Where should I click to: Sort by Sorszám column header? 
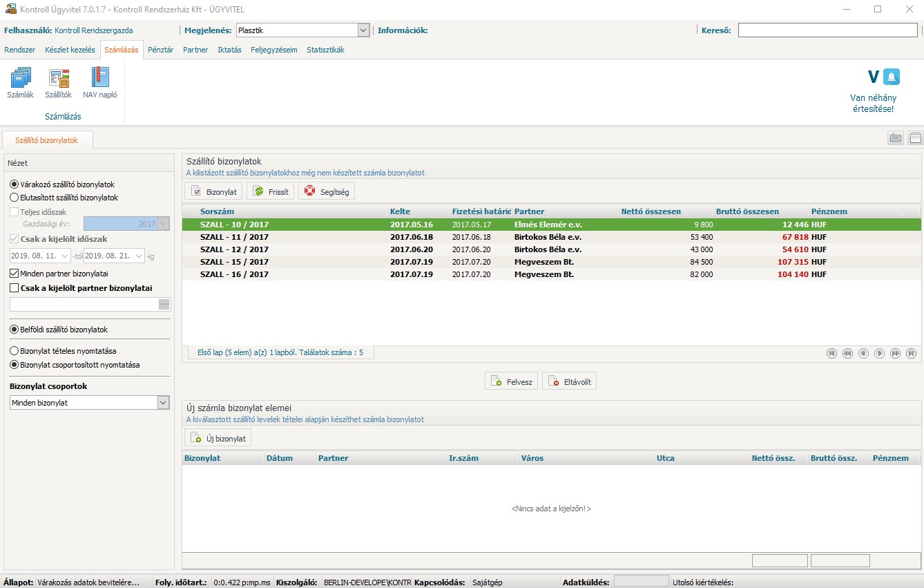pyautogui.click(x=292, y=211)
